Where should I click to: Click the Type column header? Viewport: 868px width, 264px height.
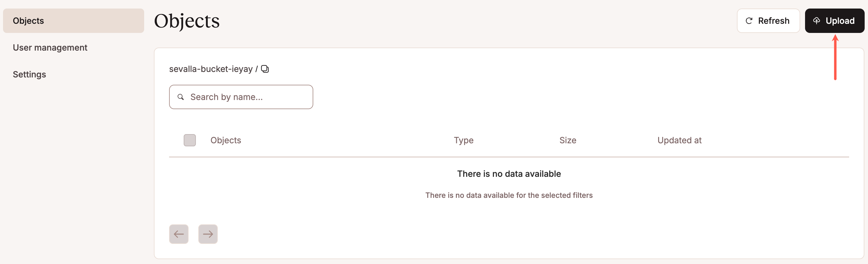tap(463, 140)
